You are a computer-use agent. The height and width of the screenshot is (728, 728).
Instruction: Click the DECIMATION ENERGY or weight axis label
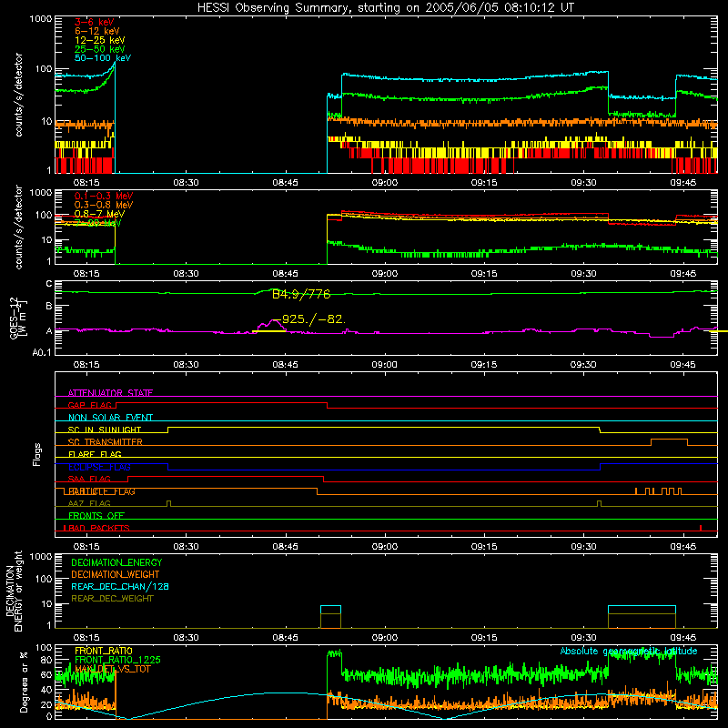point(14,591)
